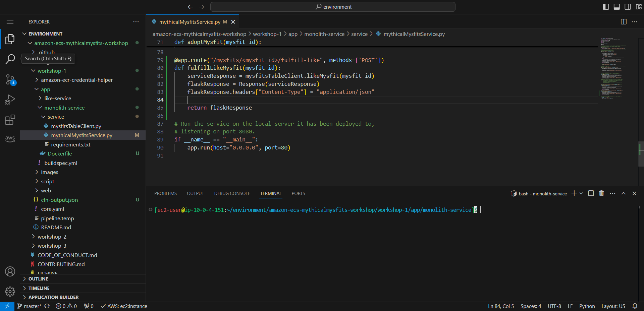Image resolution: width=644 pixels, height=311 pixels.
Task: Click Ln 84, Col 5 cursor position
Action: click(x=501, y=306)
